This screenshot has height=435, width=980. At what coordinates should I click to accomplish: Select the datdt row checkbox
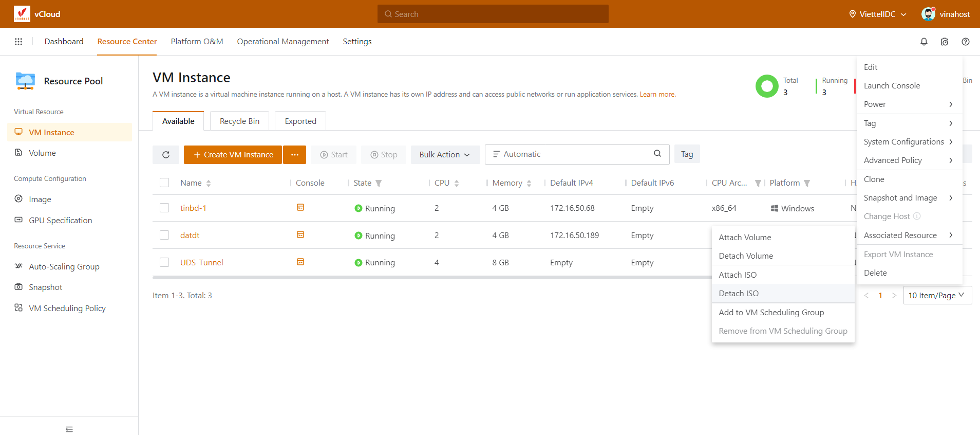(x=164, y=235)
